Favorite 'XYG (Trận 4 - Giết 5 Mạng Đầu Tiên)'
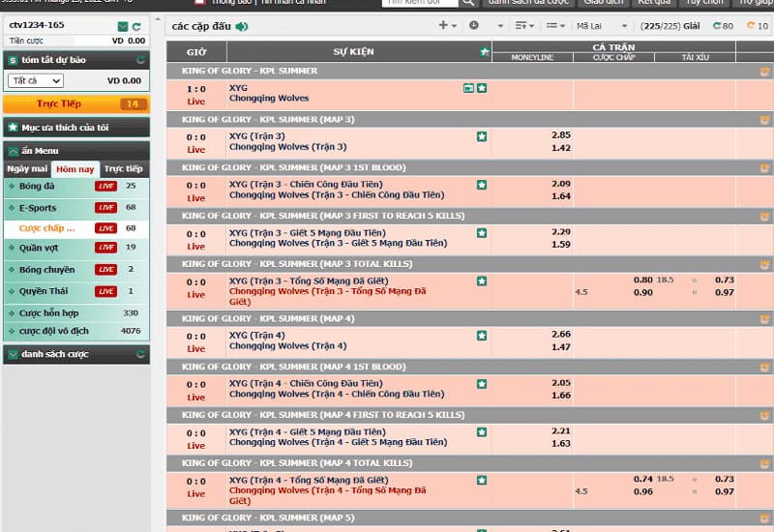The height and width of the screenshot is (532, 774). pos(482,432)
